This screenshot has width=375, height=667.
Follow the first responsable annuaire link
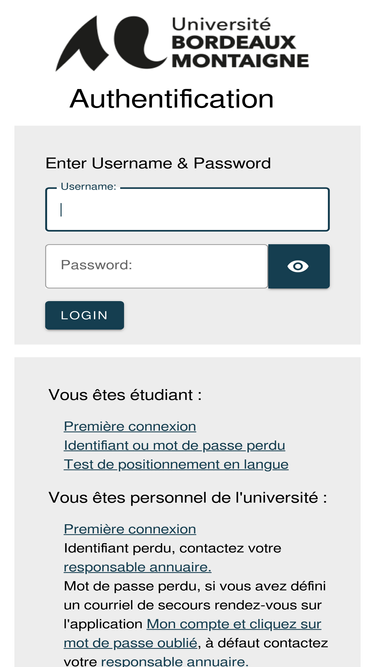pyautogui.click(x=137, y=567)
